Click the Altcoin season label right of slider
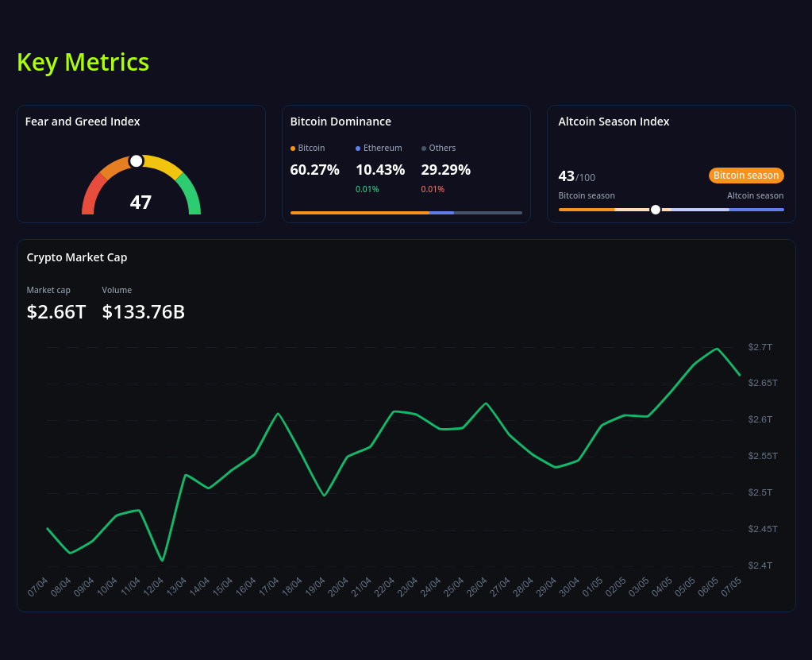Viewport: 812px width, 660px height. [x=755, y=195]
